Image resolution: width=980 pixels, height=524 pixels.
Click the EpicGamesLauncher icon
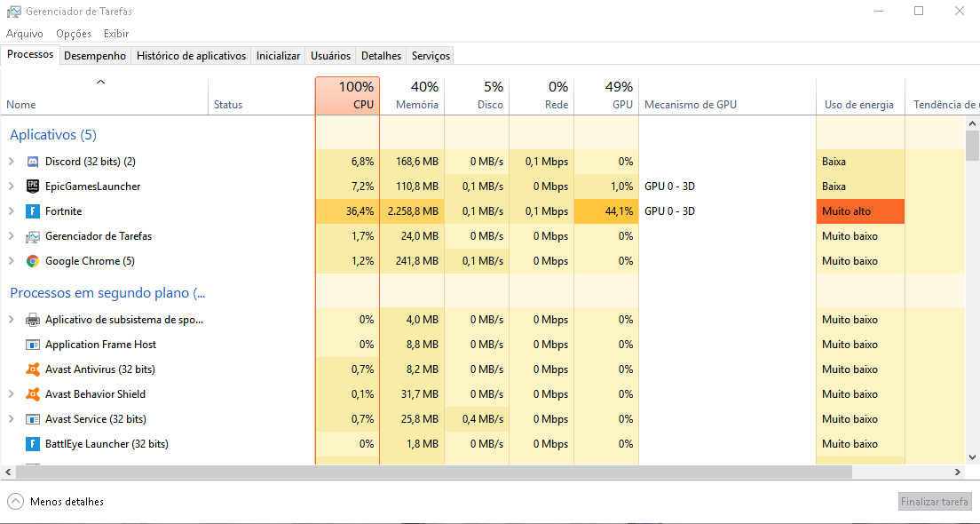[33, 187]
